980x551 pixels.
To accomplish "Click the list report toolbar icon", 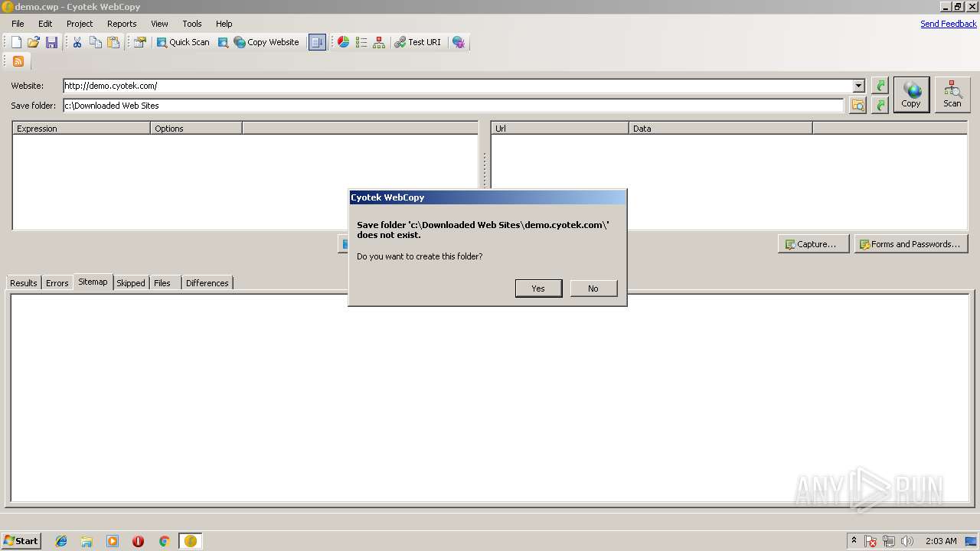I will [361, 42].
